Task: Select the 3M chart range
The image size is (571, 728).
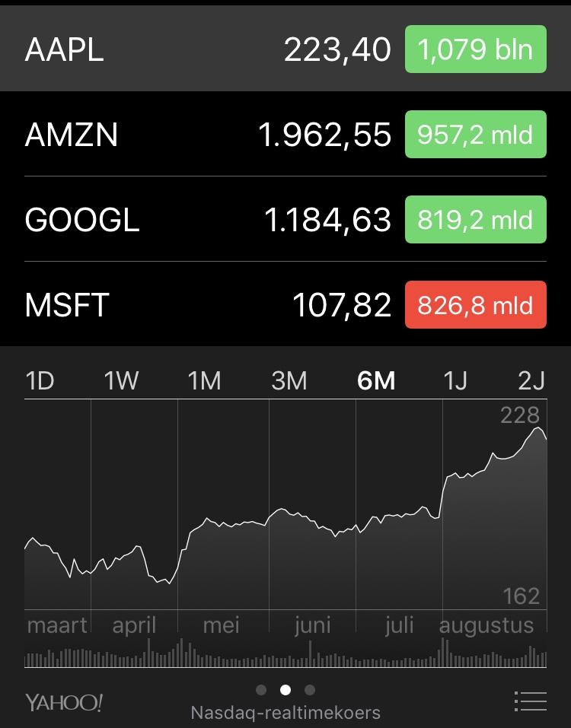Action: pyautogui.click(x=289, y=380)
